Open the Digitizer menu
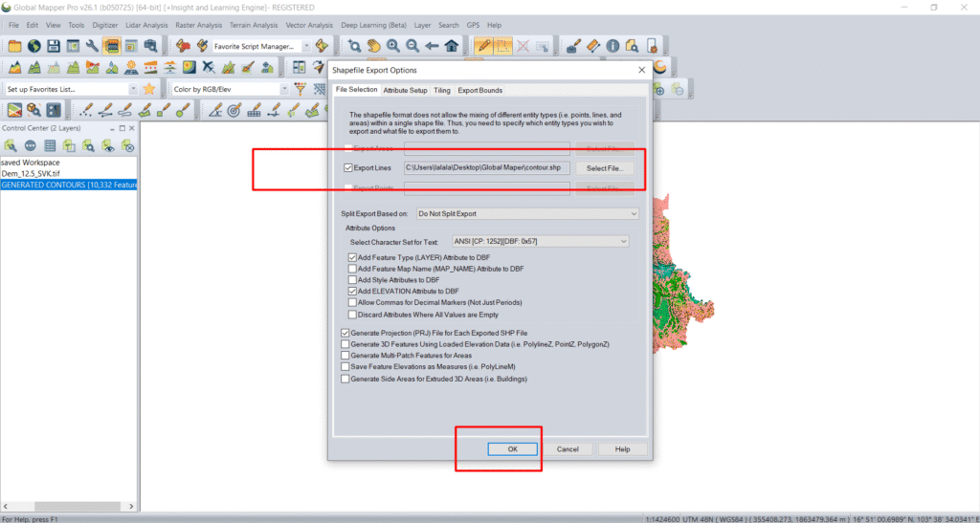The image size is (980, 523). click(105, 26)
